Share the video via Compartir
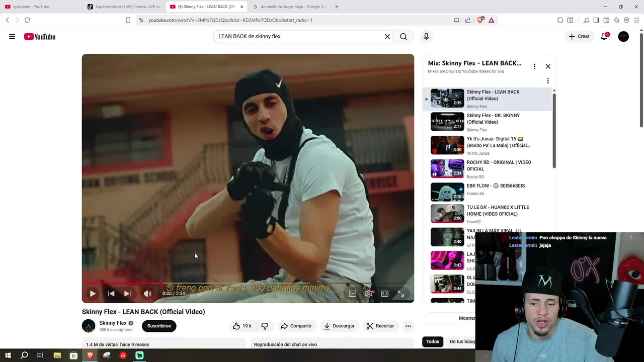The height and width of the screenshot is (362, 644). coord(296,326)
